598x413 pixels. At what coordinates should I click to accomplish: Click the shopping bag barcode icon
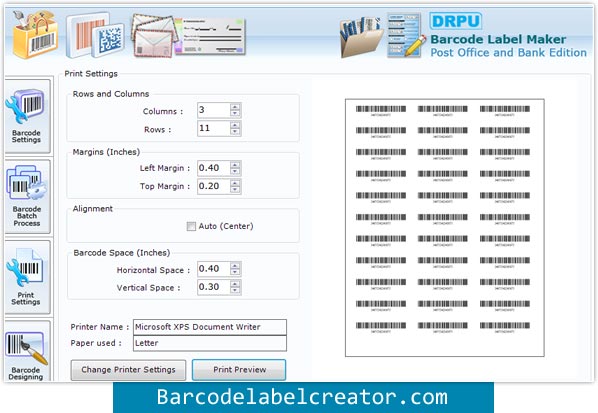pos(34,34)
